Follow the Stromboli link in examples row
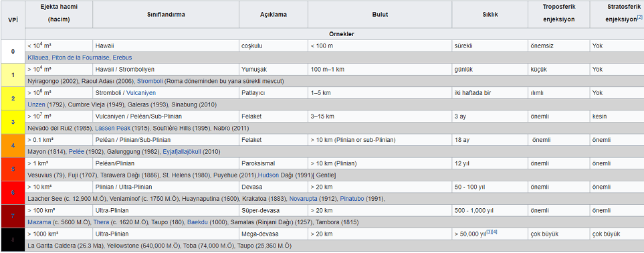The image size is (644, 253). tap(150, 81)
